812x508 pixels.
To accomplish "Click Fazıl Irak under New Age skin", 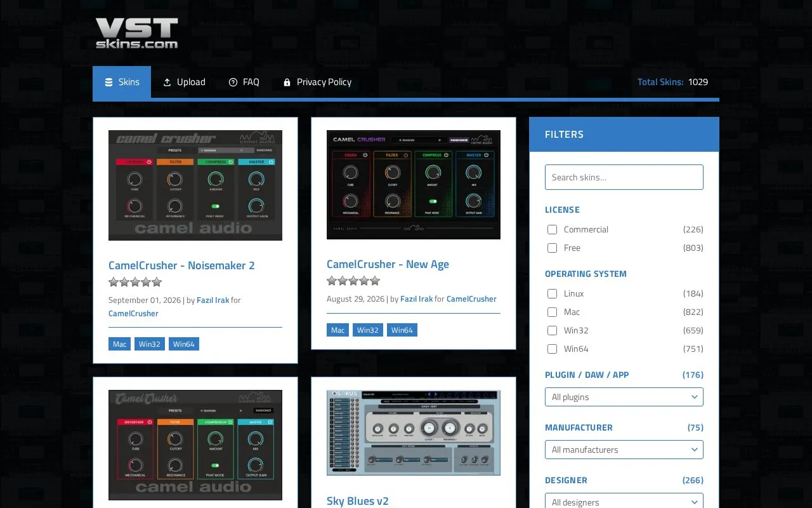I will tap(416, 298).
